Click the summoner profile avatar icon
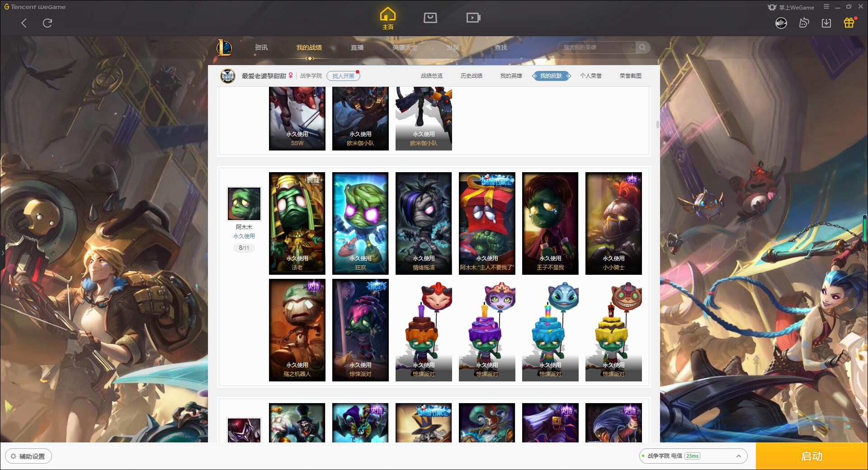 click(228, 76)
